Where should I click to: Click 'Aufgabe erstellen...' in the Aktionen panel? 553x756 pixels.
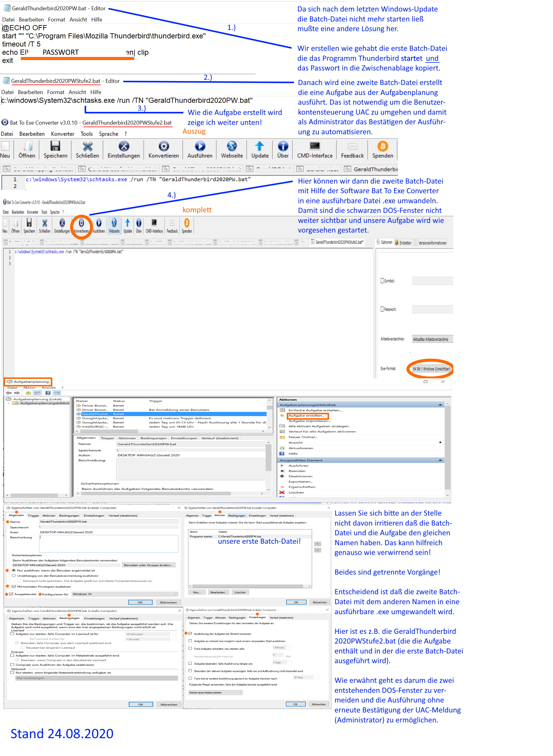306,416
